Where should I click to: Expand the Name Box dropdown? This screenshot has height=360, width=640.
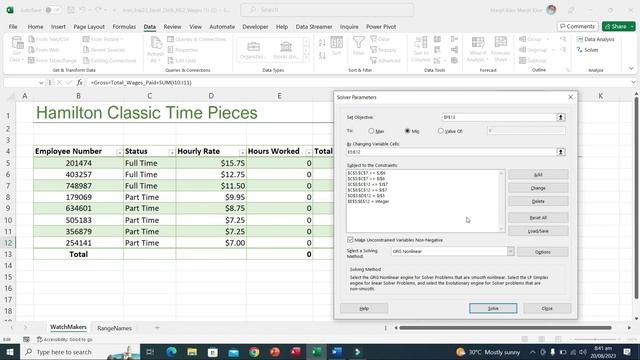(x=41, y=83)
